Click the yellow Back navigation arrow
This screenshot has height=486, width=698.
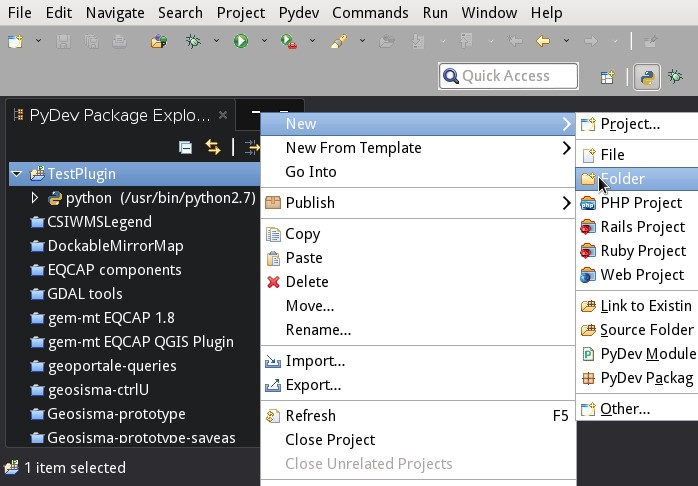[543, 41]
